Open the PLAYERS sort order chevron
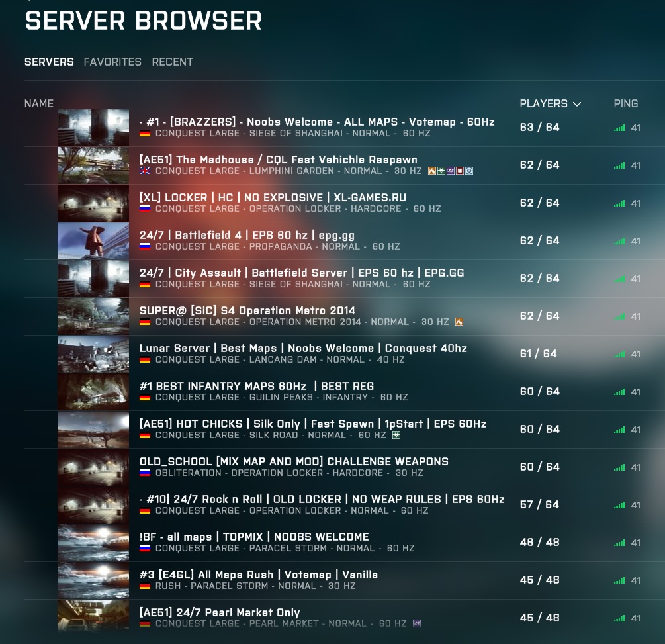Viewport: 665px width, 644px height. [578, 103]
